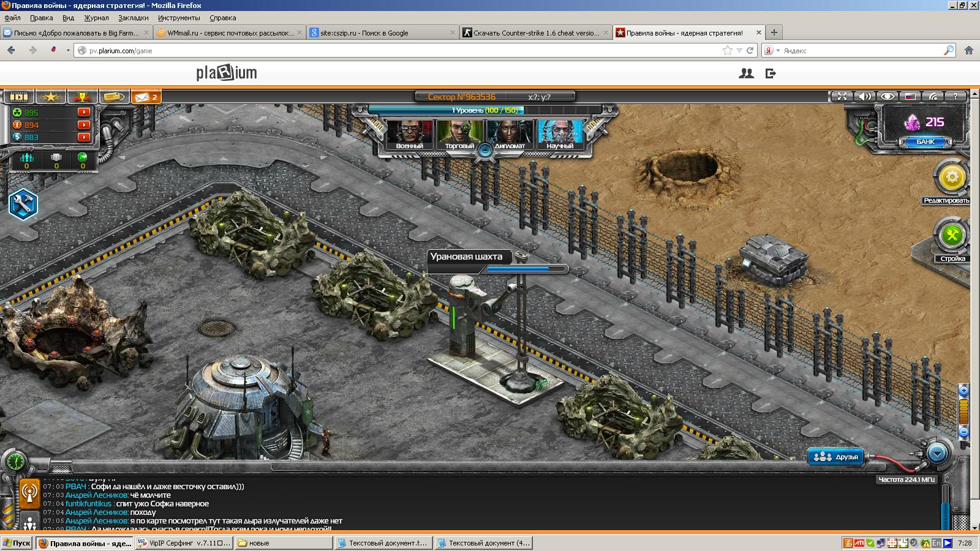Click the Сектор №963536 title
The width and height of the screenshot is (980, 551).
[462, 97]
